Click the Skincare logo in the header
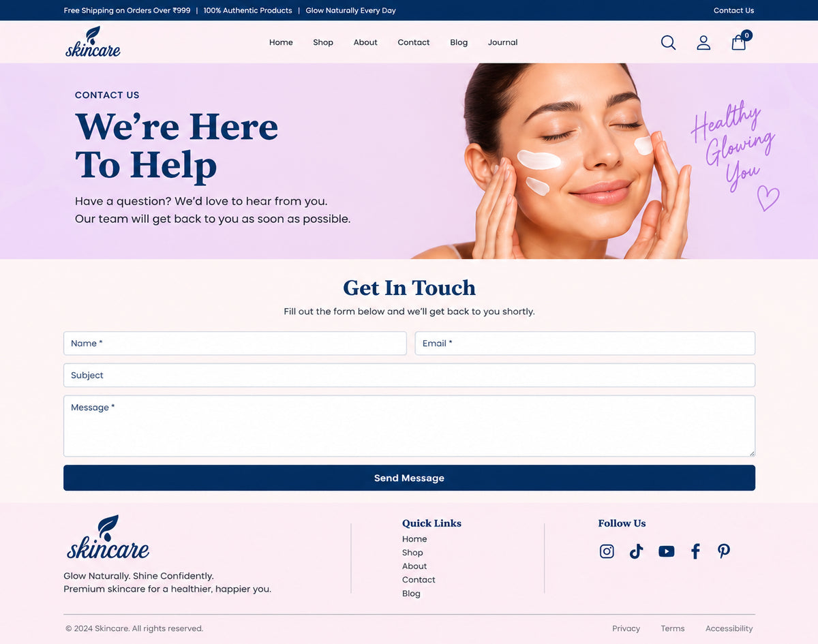Viewport: 818px width, 644px height. click(x=93, y=42)
